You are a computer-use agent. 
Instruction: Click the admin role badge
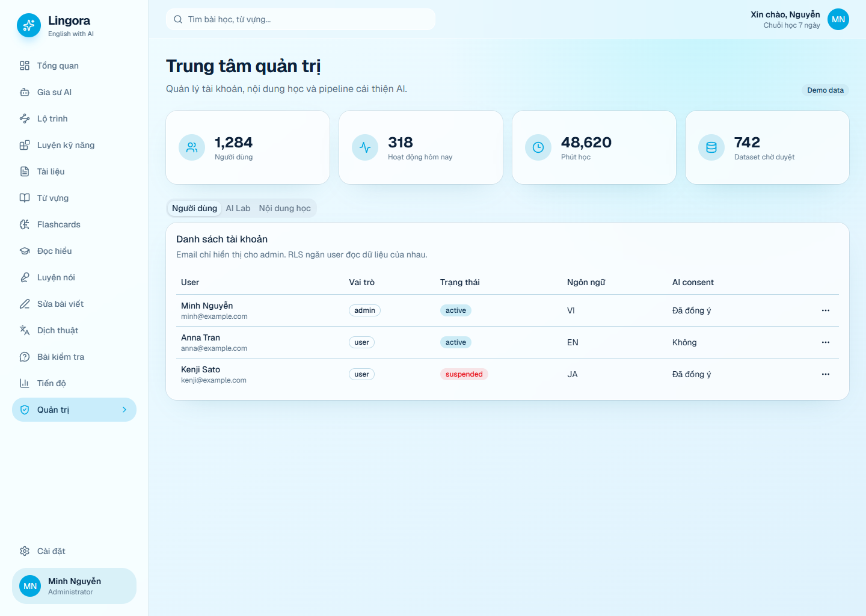(364, 310)
